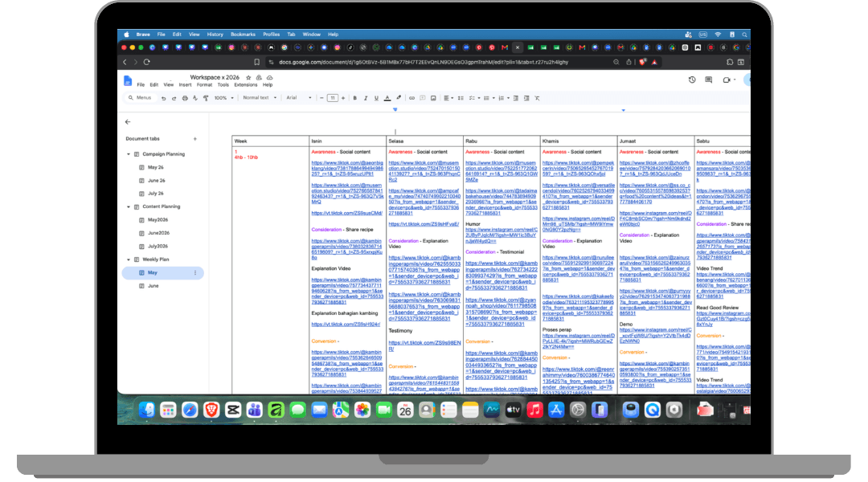Click the insert image icon
Image resolution: width=868 pixels, height=482 pixels.
[x=433, y=98]
